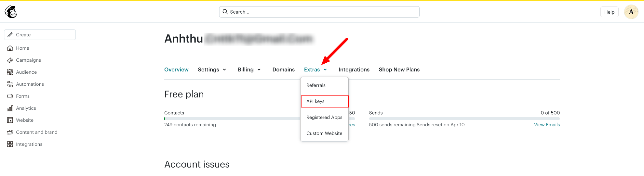Image resolution: width=644 pixels, height=176 pixels.
Task: Open the Domains tab
Action: 284,69
